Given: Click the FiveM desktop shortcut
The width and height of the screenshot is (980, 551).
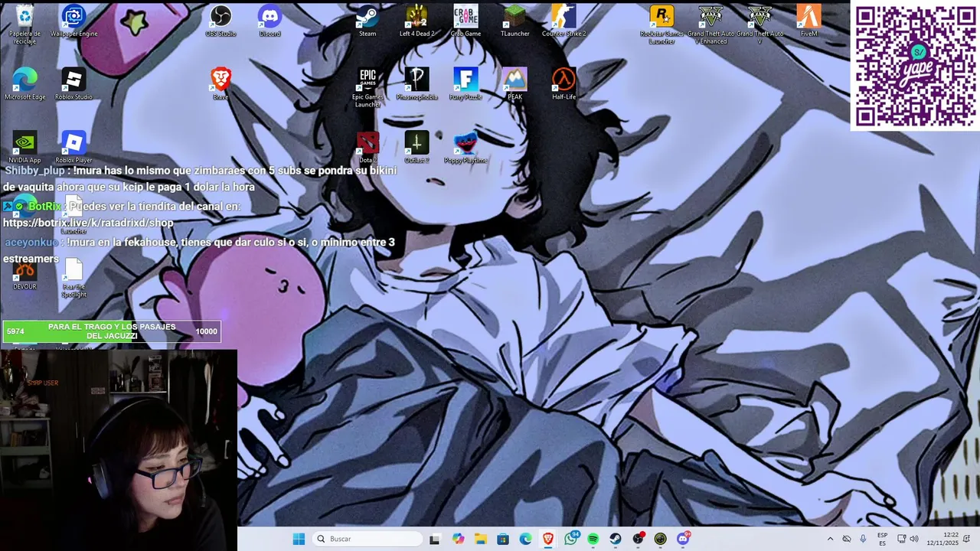Looking at the screenshot, I should coord(808,21).
